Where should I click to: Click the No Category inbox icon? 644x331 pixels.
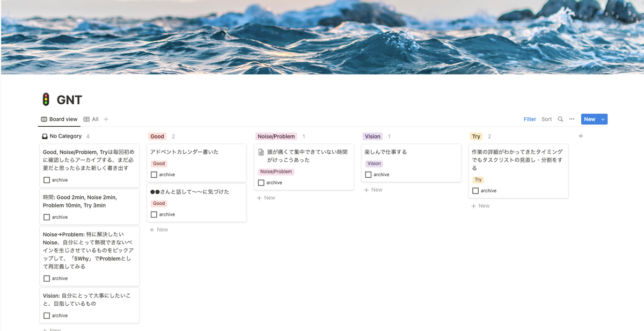[45, 136]
